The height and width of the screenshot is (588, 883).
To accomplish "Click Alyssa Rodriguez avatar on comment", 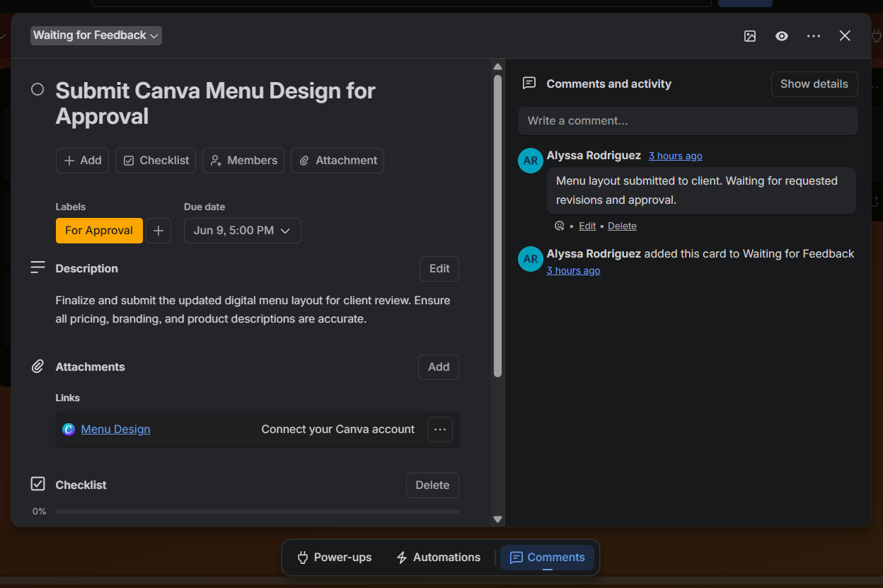I will tap(531, 161).
